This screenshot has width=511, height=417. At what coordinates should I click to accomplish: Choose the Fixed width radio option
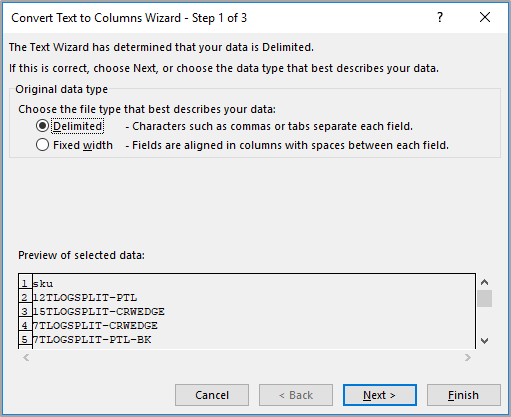click(x=42, y=145)
